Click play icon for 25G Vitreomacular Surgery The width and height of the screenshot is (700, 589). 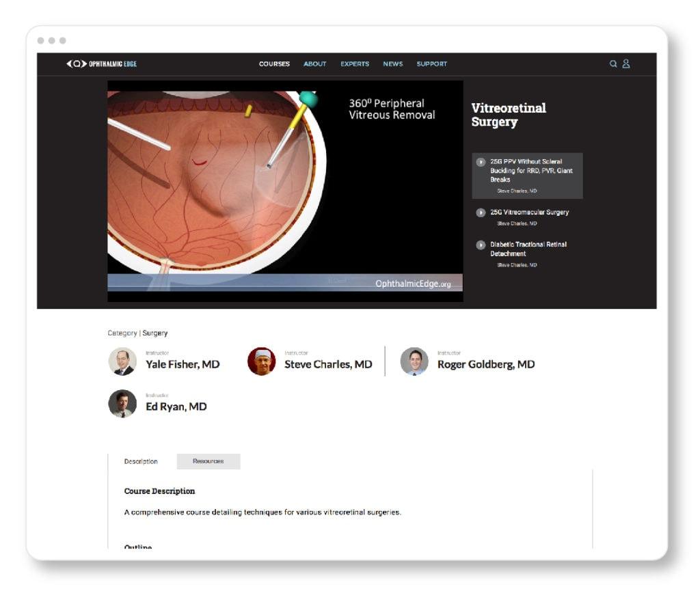tap(481, 213)
